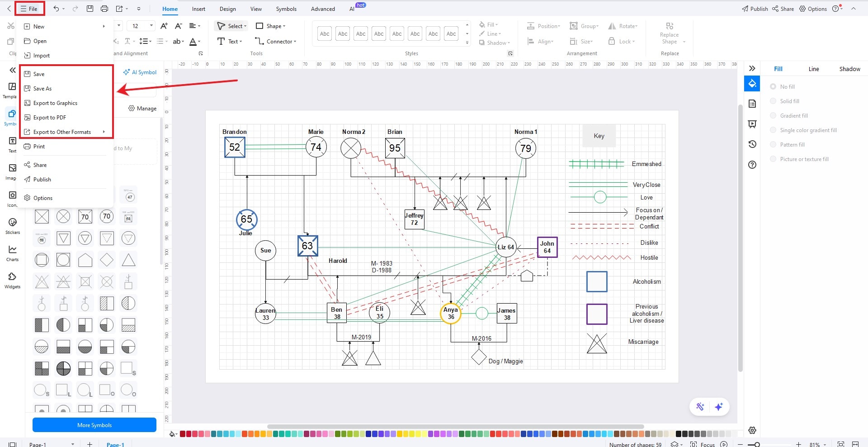The image size is (868, 447).
Task: Click the increase font size icon
Action: pos(164,26)
